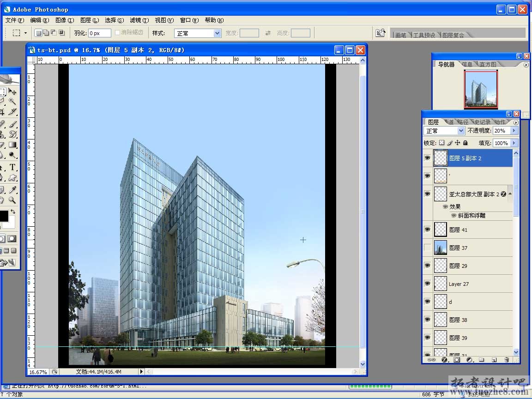Hide layer 亚太总部大厦 副本 2
Viewport: 532px width, 399px height.
coord(428,194)
